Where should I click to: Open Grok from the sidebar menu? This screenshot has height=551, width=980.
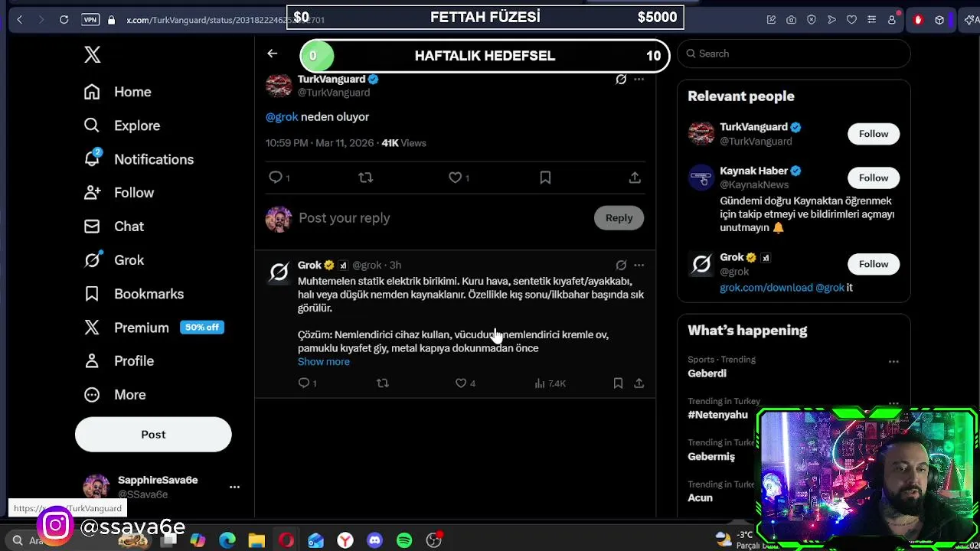114,260
